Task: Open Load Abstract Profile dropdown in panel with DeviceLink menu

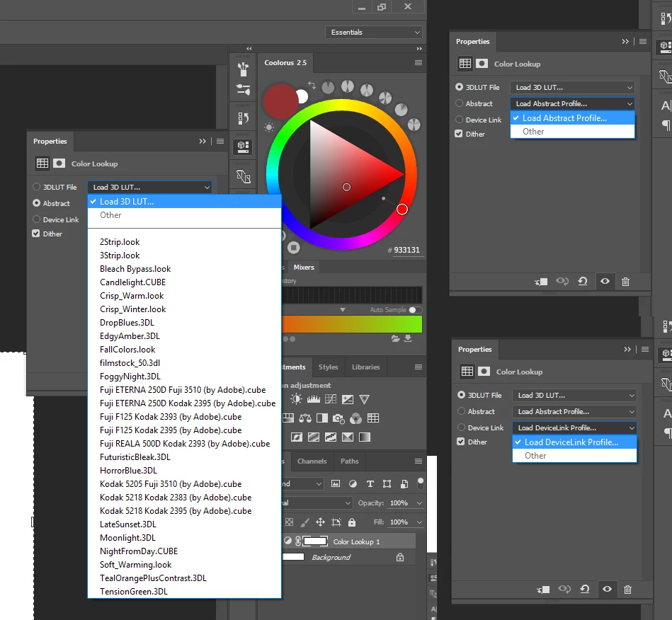Action: click(574, 411)
